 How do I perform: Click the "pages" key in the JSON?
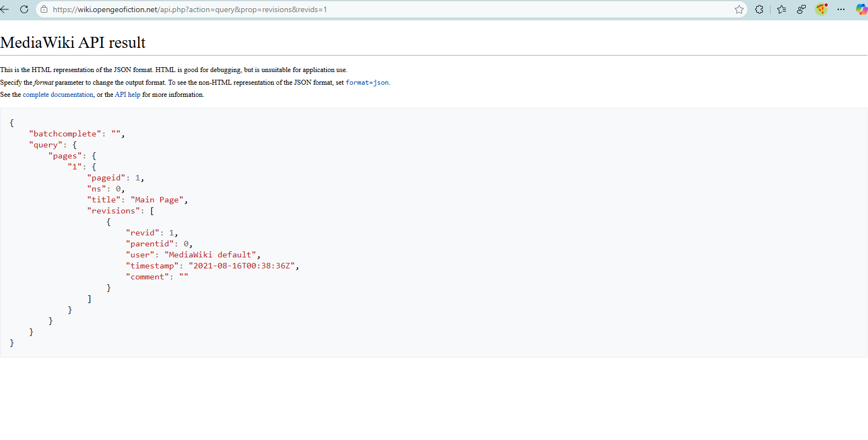click(65, 156)
